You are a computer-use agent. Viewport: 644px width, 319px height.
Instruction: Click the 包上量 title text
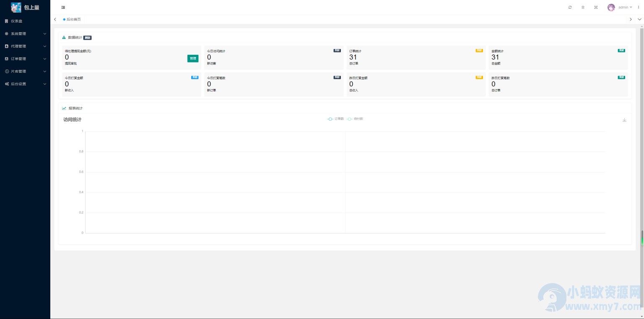tap(32, 8)
